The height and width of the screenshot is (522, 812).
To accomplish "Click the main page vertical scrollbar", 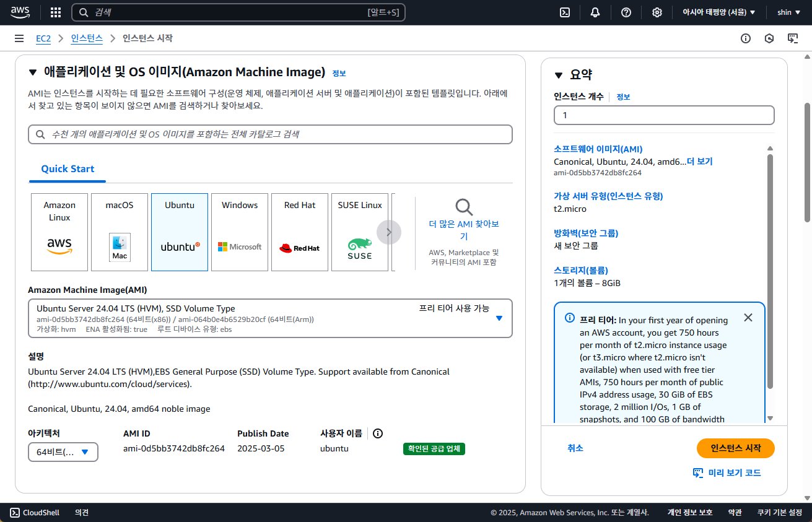I will tap(807, 162).
